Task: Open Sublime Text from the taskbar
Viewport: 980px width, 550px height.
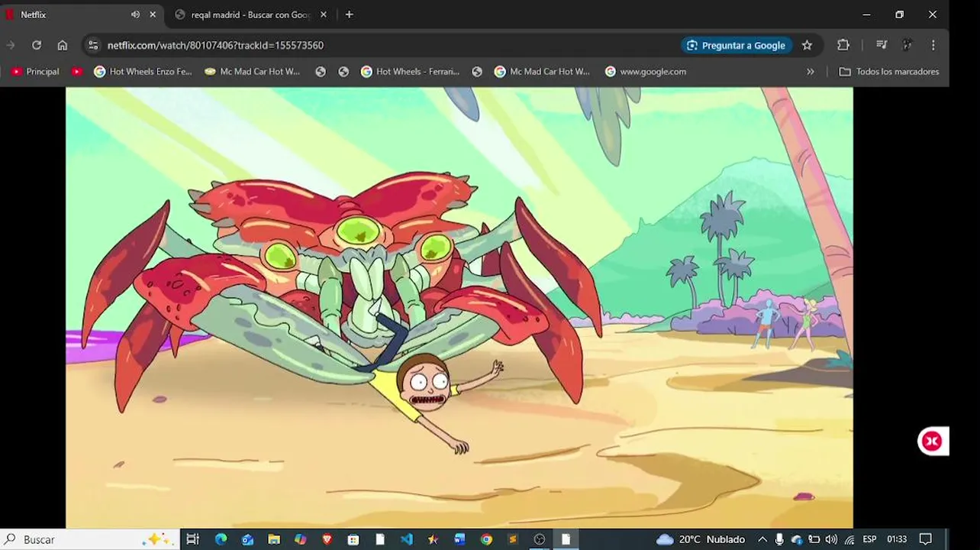Action: [x=513, y=539]
